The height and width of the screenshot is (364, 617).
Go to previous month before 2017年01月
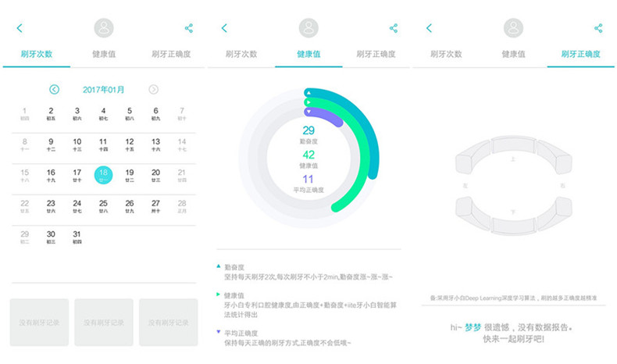point(54,90)
